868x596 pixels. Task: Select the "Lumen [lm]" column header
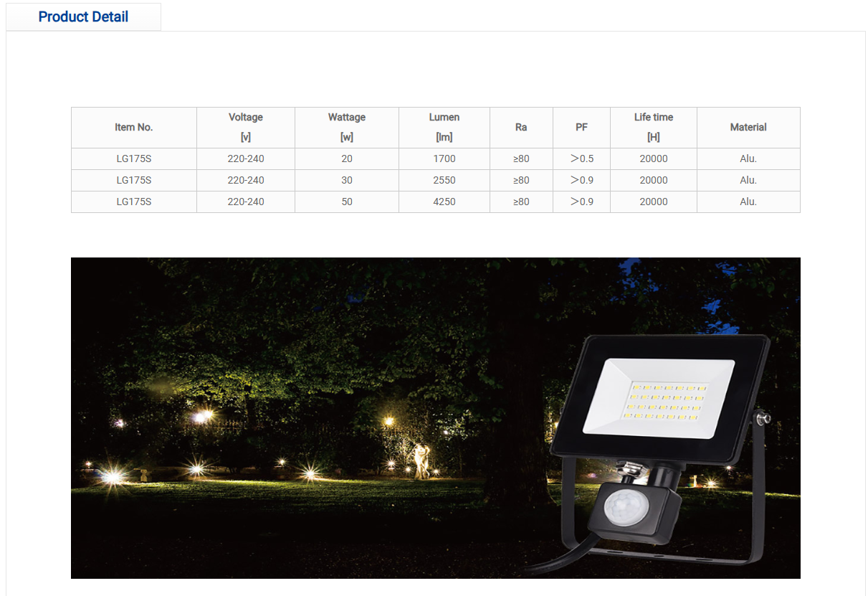click(444, 128)
